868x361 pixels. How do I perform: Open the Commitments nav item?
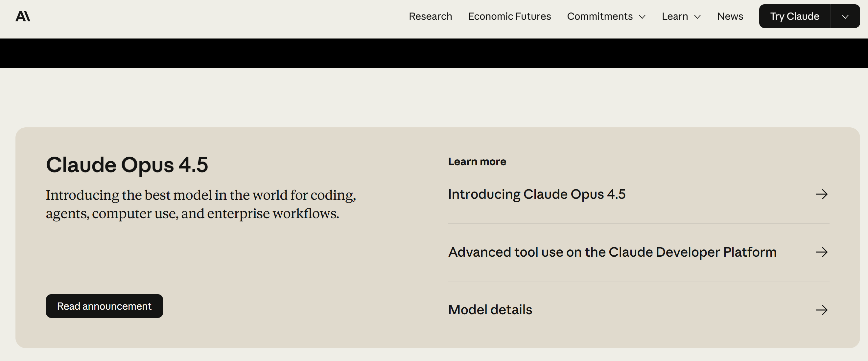(x=600, y=16)
